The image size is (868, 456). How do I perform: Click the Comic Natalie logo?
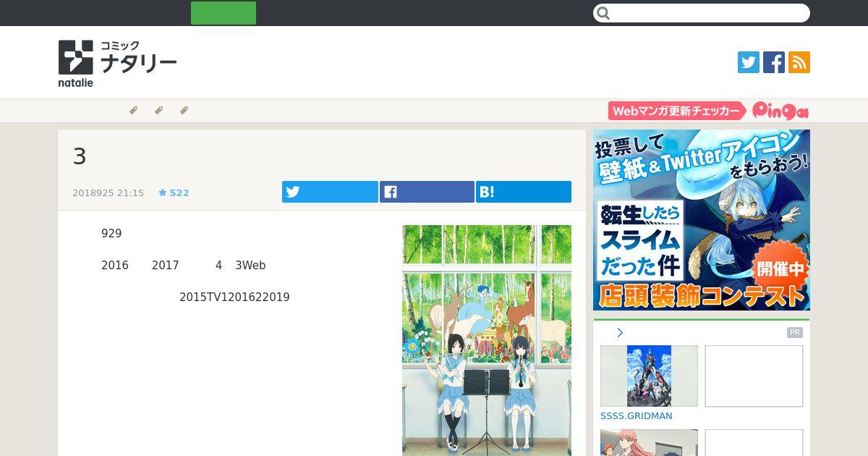(x=117, y=64)
